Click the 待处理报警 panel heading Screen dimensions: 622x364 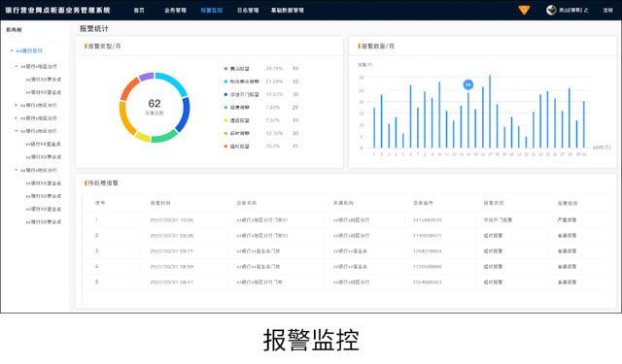click(103, 183)
